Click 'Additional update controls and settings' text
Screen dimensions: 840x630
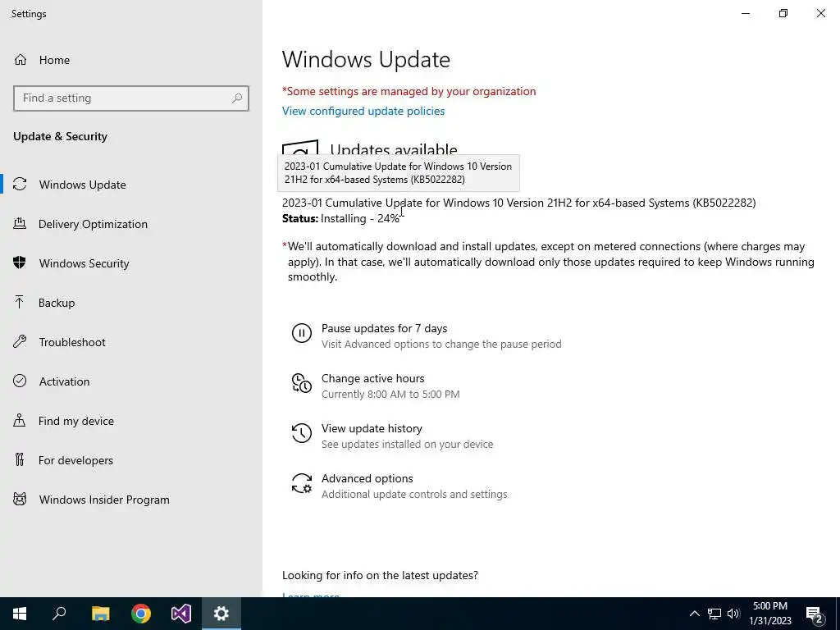414,495
